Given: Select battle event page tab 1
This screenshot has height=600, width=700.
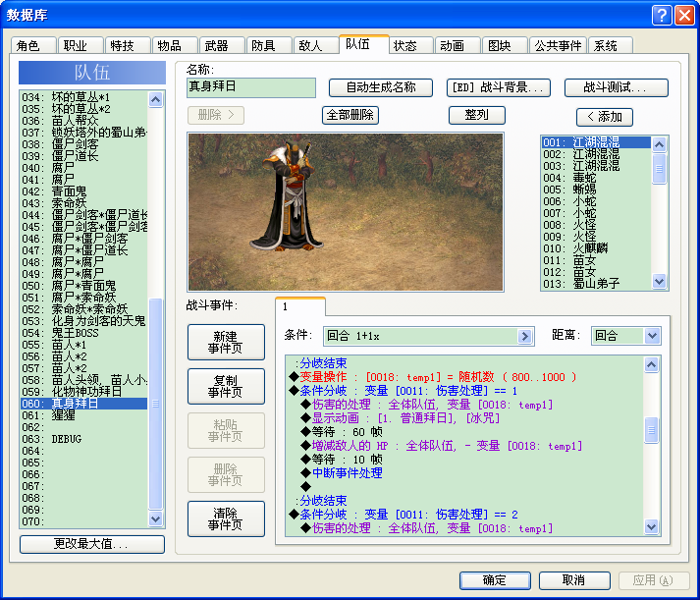Looking at the screenshot, I should pyautogui.click(x=300, y=306).
